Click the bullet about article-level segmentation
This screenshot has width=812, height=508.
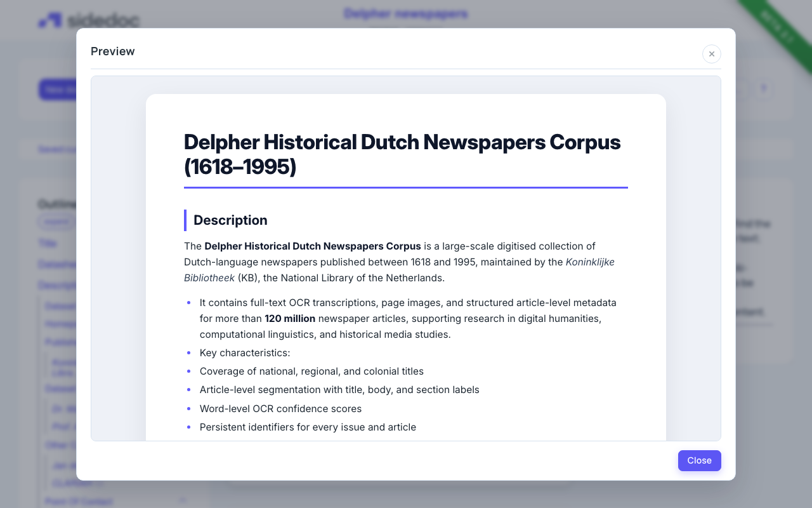point(339,390)
